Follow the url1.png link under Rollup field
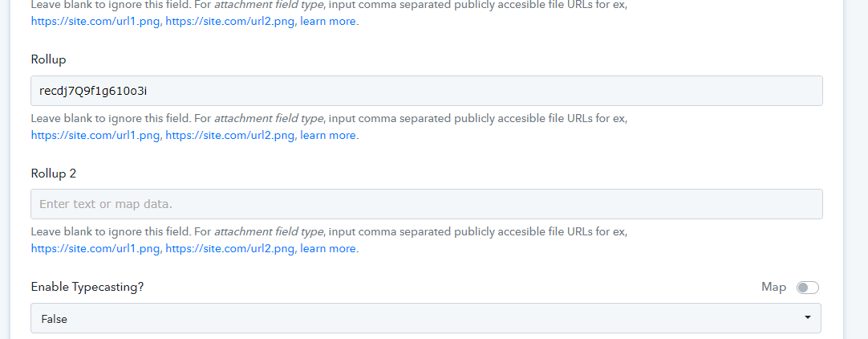Viewport: 868px width, 339px height. 95,135
